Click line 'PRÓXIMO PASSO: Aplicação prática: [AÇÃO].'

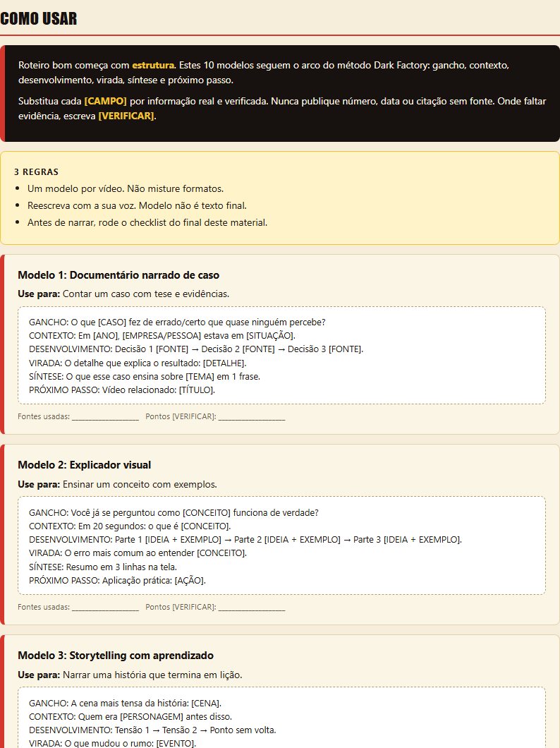[117, 581]
